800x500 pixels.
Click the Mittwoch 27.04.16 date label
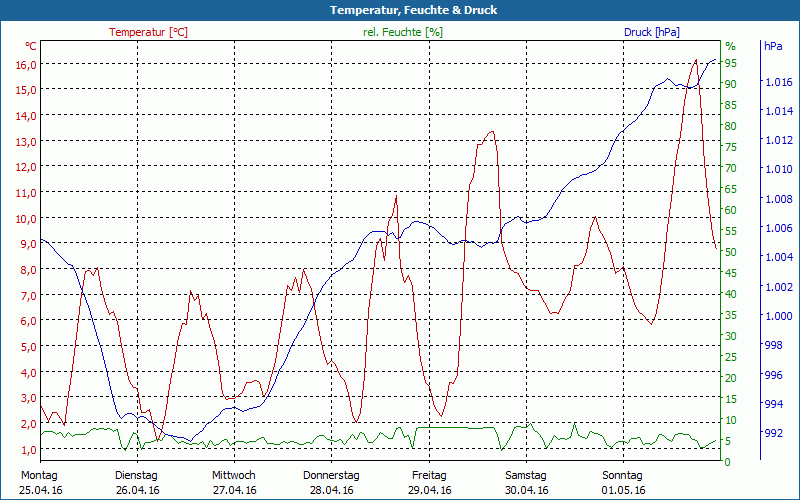(x=234, y=482)
